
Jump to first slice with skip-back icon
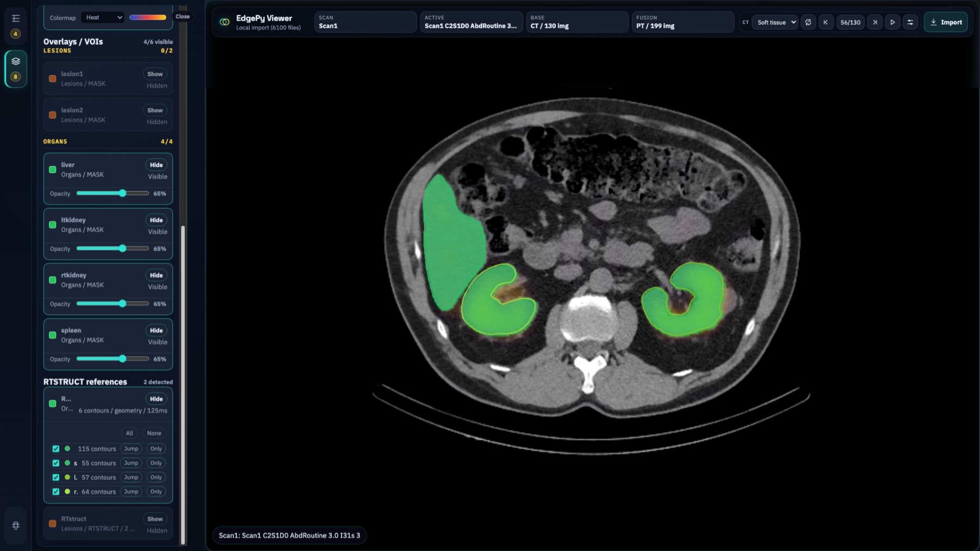826,22
